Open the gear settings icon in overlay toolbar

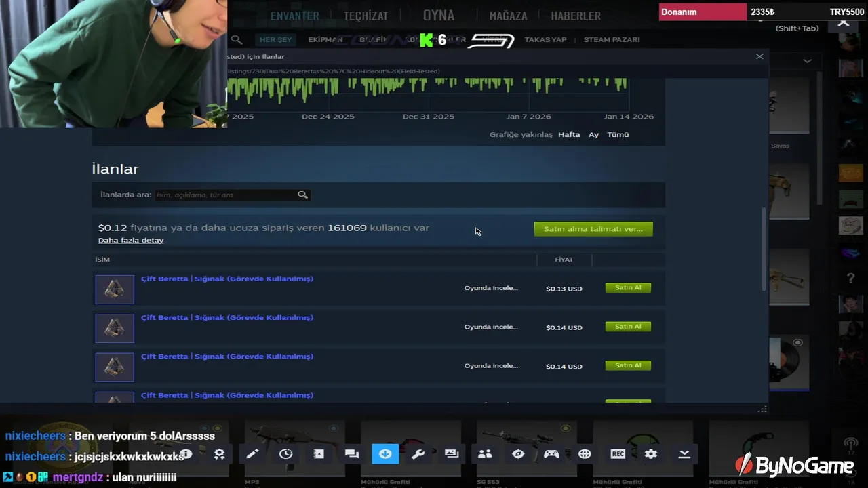[x=651, y=454]
